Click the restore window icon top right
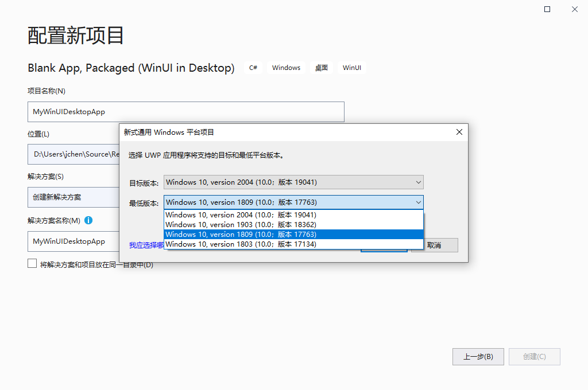Image resolution: width=588 pixels, height=390 pixels. 547,9
